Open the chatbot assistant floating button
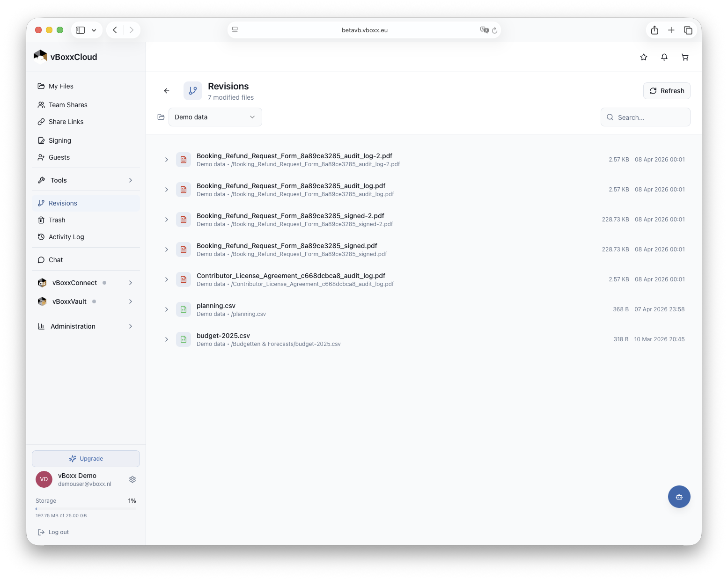The width and height of the screenshot is (728, 580). click(679, 497)
